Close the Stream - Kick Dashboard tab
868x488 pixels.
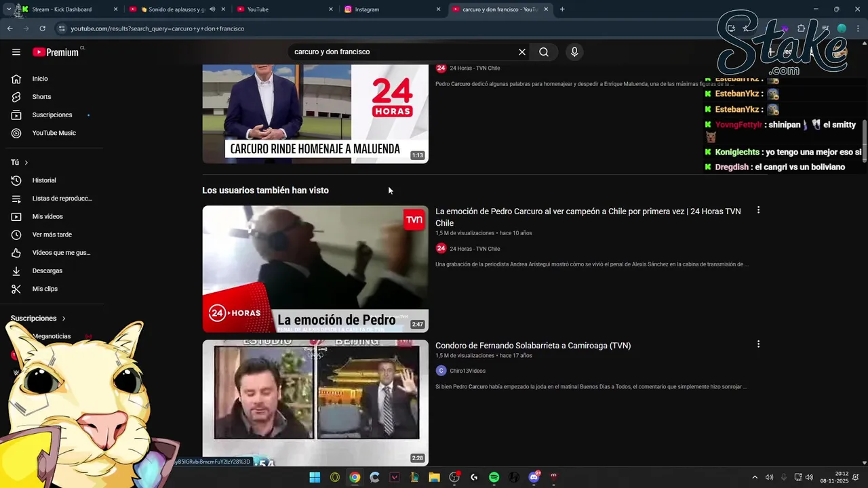(115, 9)
